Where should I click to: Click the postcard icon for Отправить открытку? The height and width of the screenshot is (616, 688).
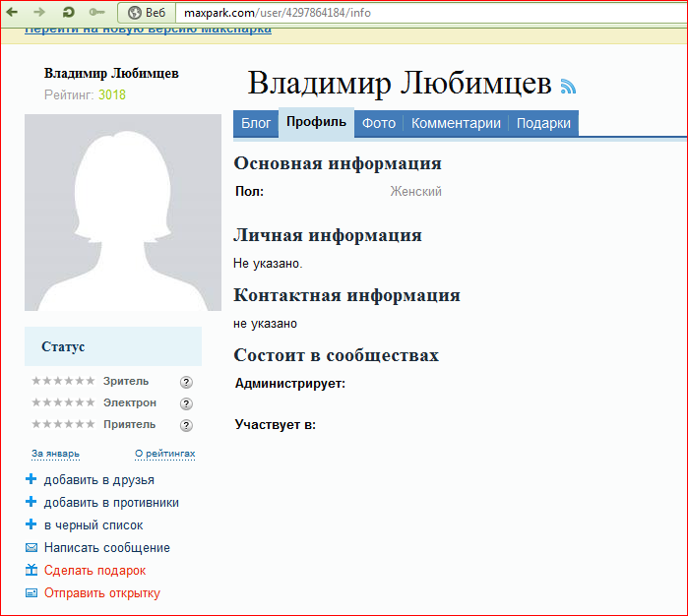click(x=31, y=593)
